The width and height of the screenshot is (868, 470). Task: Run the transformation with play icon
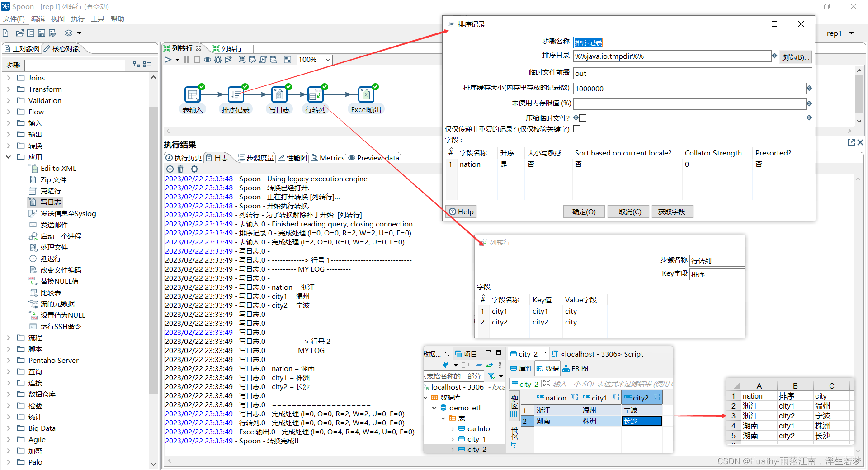[168, 60]
